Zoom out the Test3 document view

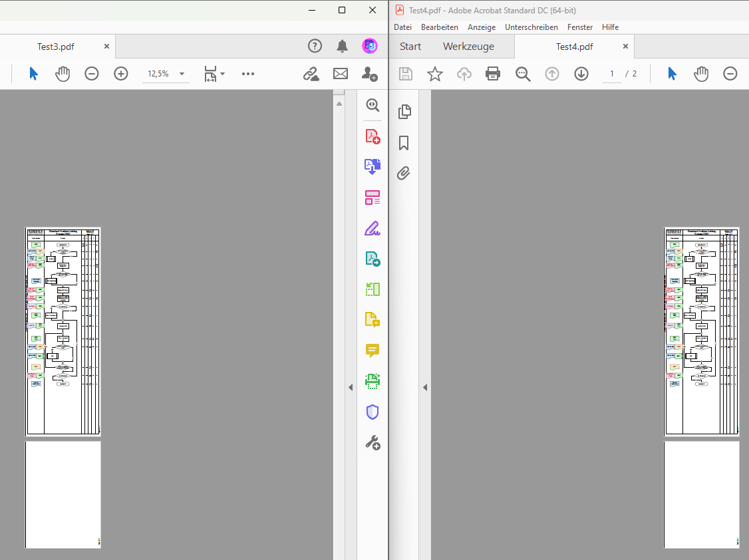click(92, 74)
